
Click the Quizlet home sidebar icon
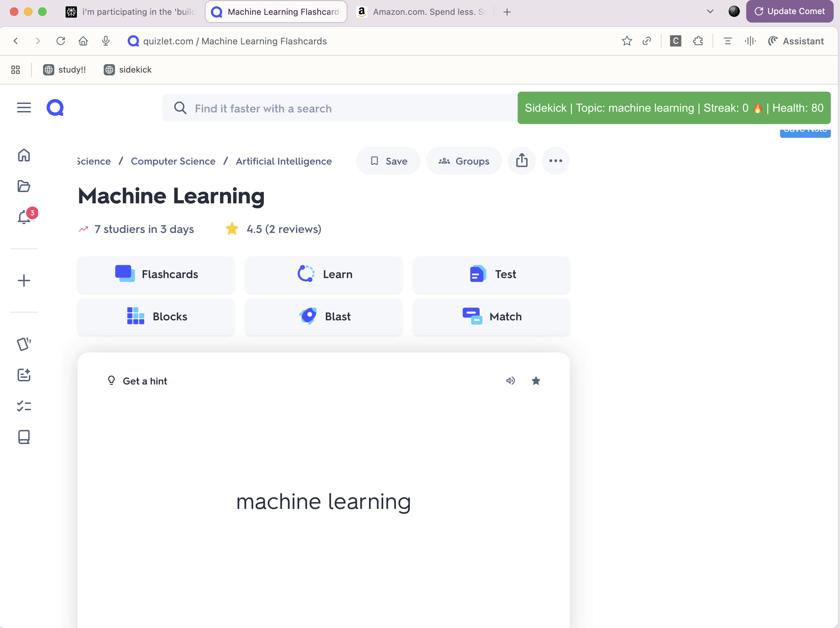(x=24, y=155)
